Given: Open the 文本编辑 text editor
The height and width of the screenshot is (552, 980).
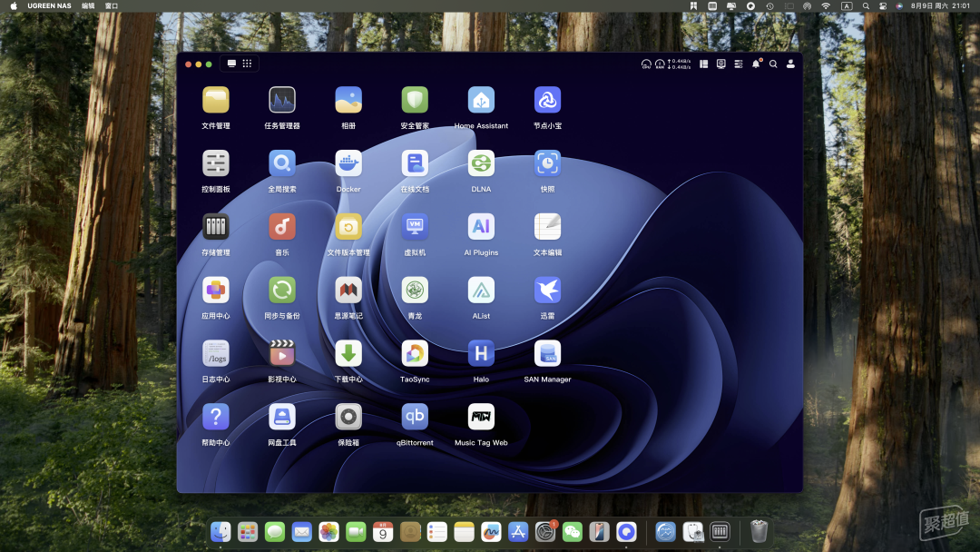Looking at the screenshot, I should (x=547, y=227).
